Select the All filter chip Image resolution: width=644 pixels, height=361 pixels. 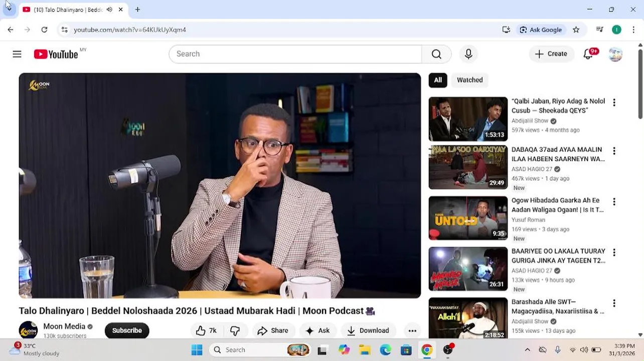coord(438,80)
